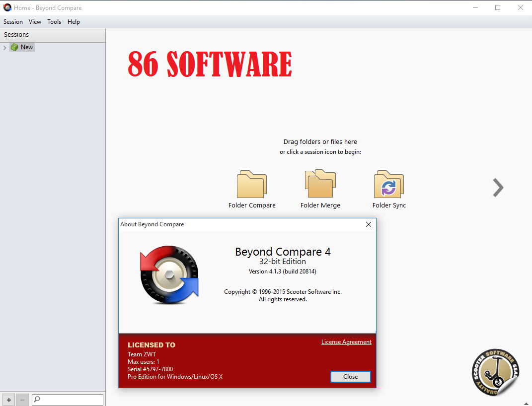Viewport: 532px width, 406px height.
Task: Click the Team ZWT licensee text
Action: click(142, 354)
